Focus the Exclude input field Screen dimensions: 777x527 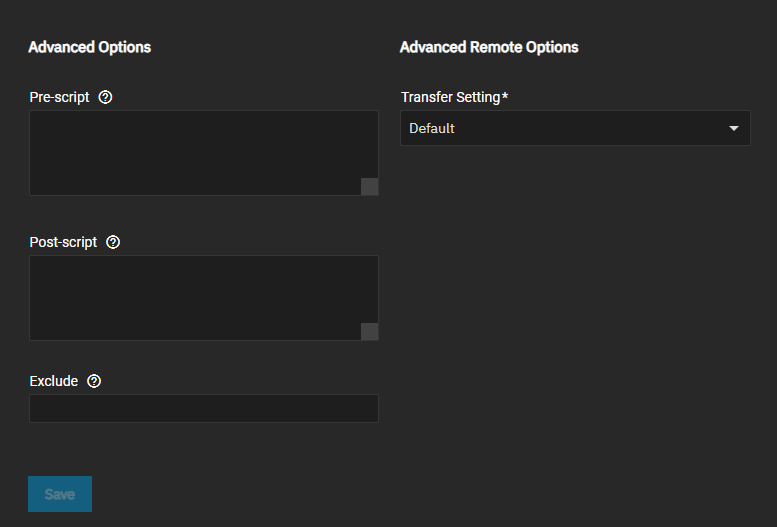coord(204,408)
